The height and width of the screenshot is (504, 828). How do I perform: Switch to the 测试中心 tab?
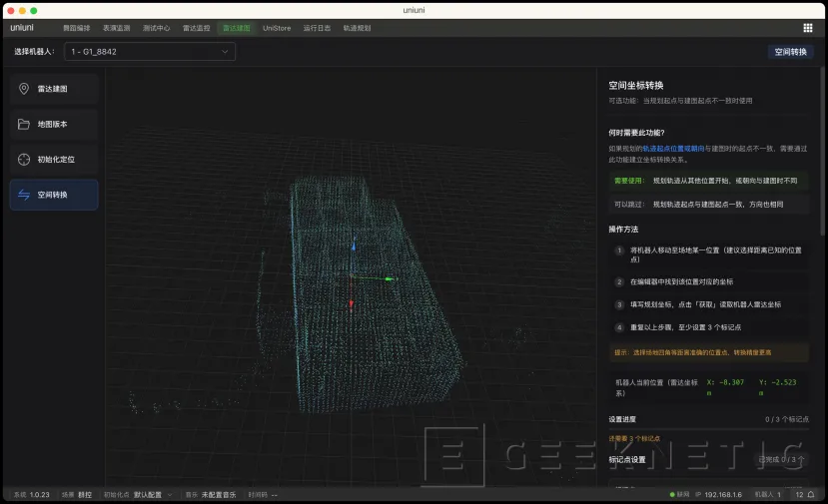pyautogui.click(x=156, y=28)
